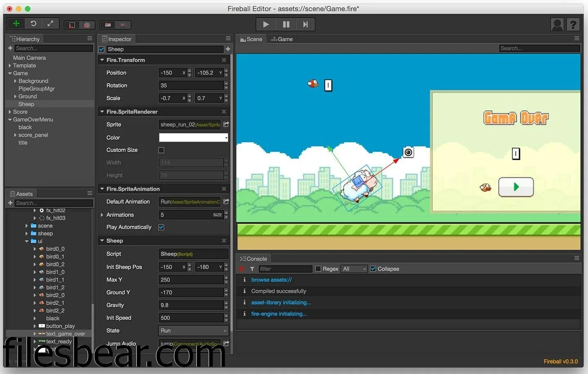The width and height of the screenshot is (588, 374).
Task: Expand the Template node in Hierarchy
Action: coord(10,65)
